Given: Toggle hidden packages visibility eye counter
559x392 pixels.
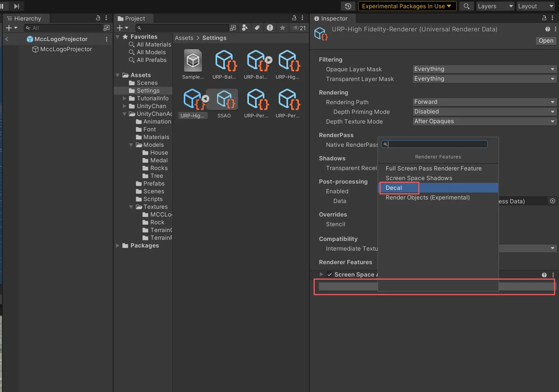Looking at the screenshot, I should coord(299,28).
